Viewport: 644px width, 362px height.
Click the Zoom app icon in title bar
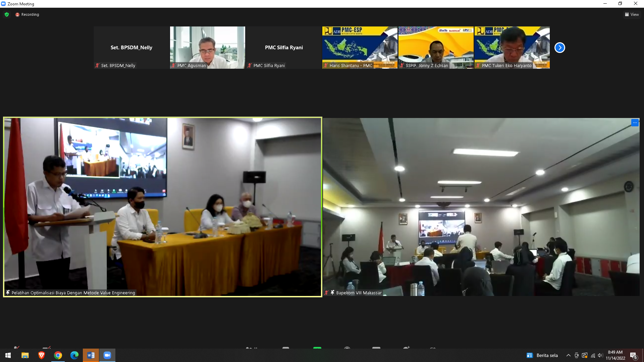[3, 4]
